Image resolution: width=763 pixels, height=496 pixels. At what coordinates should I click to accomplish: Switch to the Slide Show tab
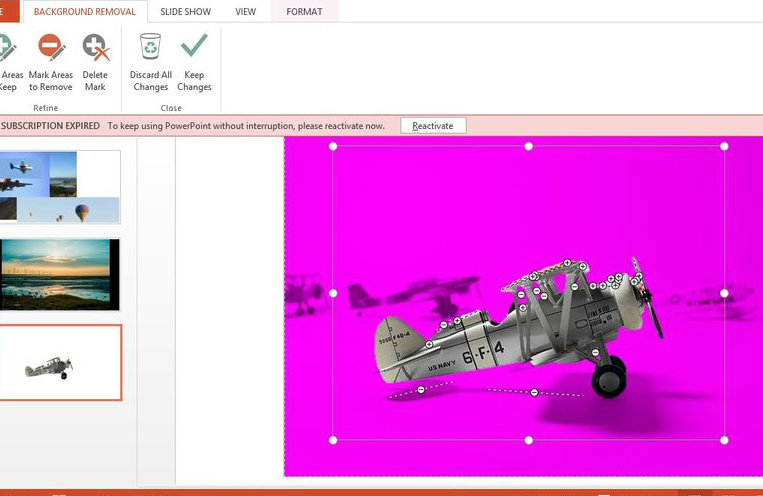pos(185,12)
